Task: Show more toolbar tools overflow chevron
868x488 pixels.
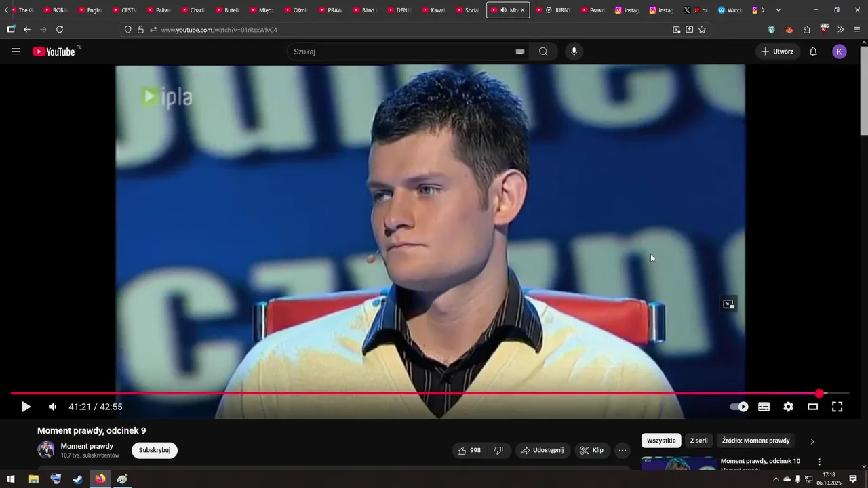Action: pyautogui.click(x=841, y=30)
